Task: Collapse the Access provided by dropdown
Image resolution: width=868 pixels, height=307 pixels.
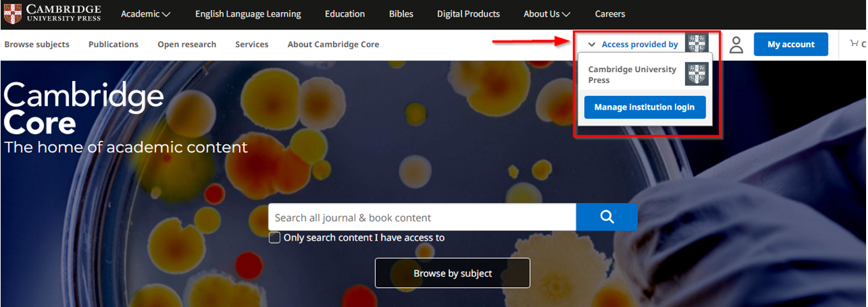Action: (x=633, y=45)
